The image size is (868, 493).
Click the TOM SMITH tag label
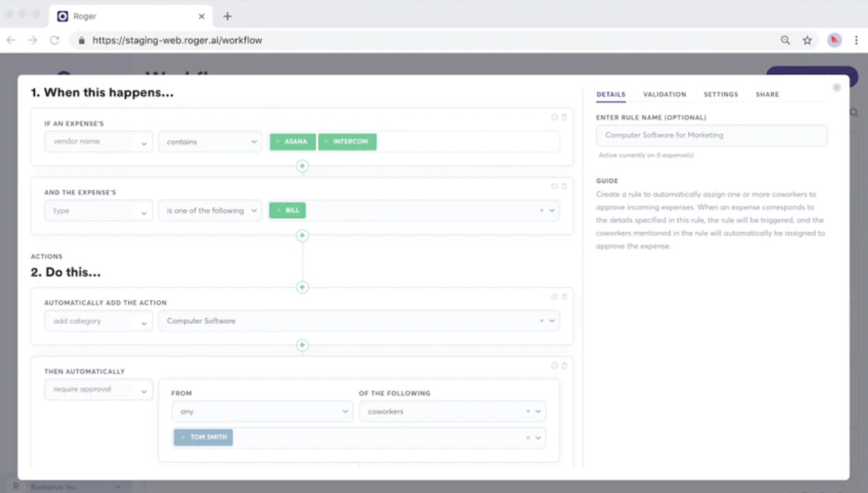pos(208,437)
